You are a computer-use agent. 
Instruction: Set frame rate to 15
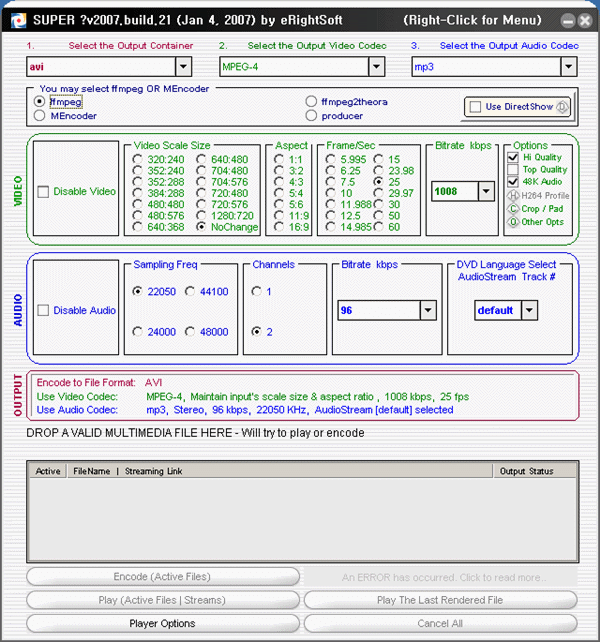tap(378, 159)
